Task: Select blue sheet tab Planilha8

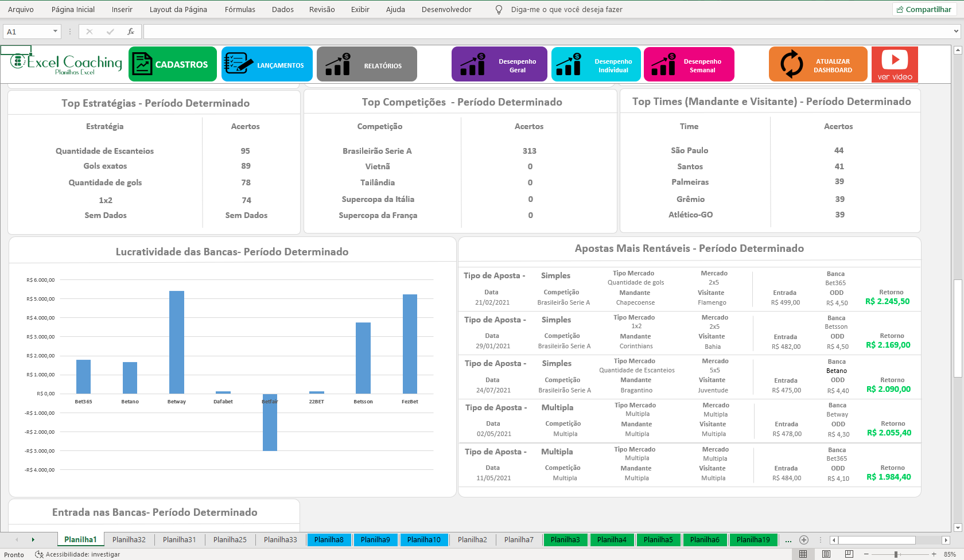Action: click(x=329, y=539)
